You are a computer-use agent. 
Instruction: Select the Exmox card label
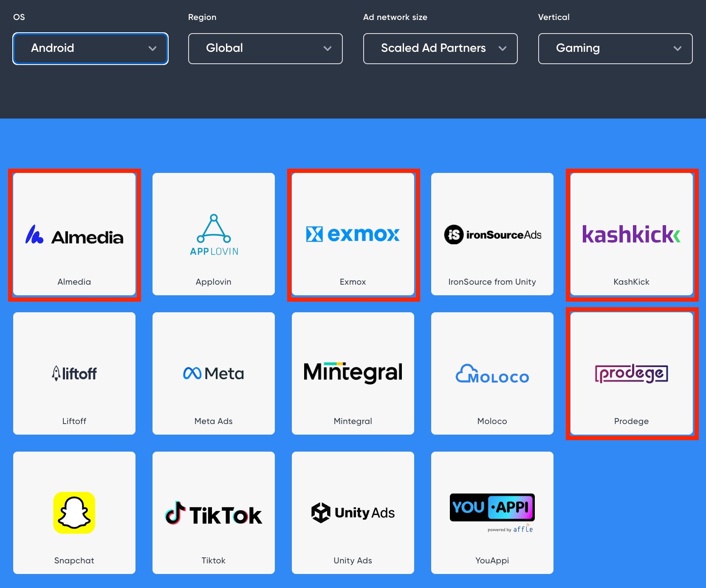353,282
